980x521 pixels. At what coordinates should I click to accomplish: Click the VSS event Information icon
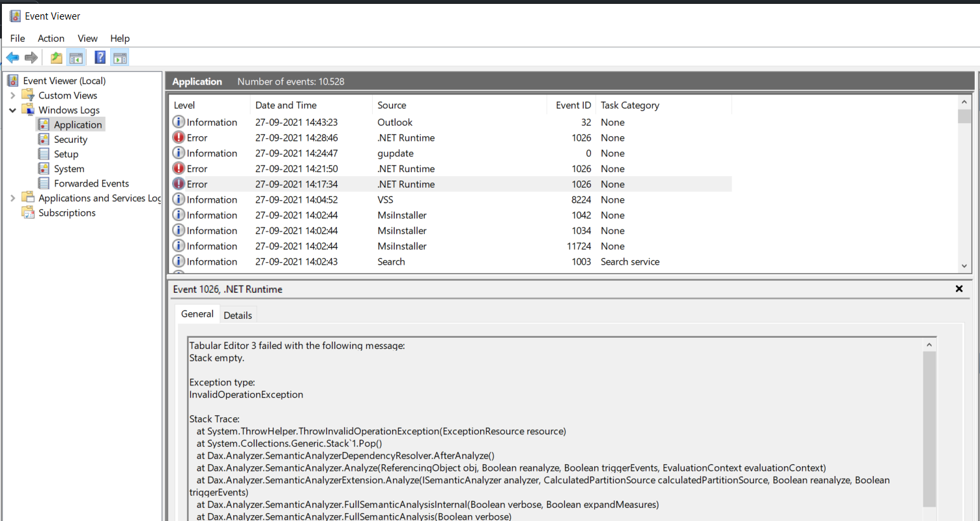point(178,200)
